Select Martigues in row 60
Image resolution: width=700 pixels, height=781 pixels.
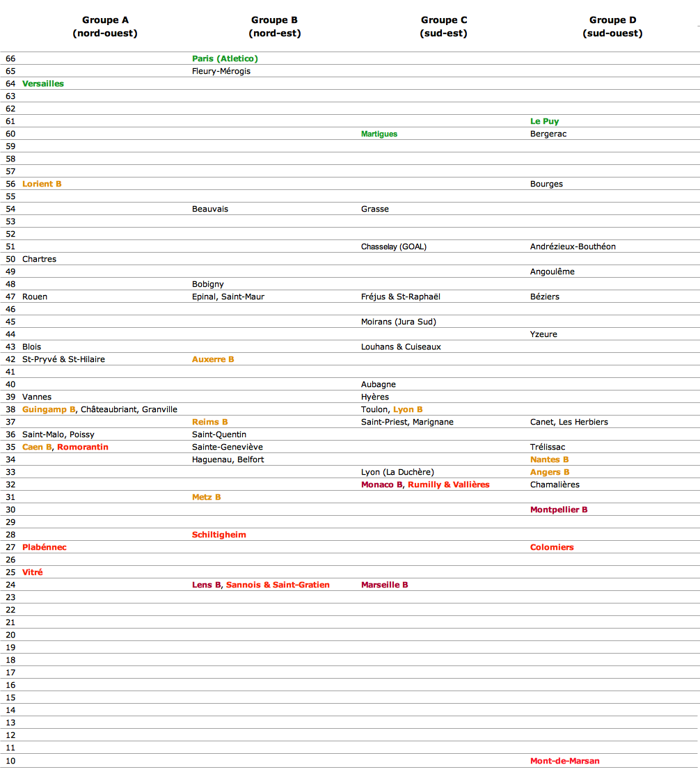pyautogui.click(x=379, y=134)
